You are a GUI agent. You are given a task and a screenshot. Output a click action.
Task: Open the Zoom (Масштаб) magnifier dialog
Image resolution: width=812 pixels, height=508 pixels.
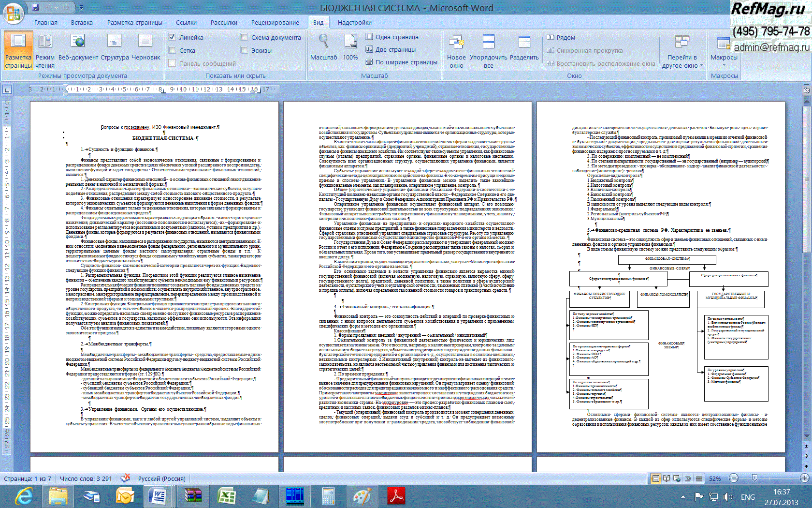[x=323, y=48]
